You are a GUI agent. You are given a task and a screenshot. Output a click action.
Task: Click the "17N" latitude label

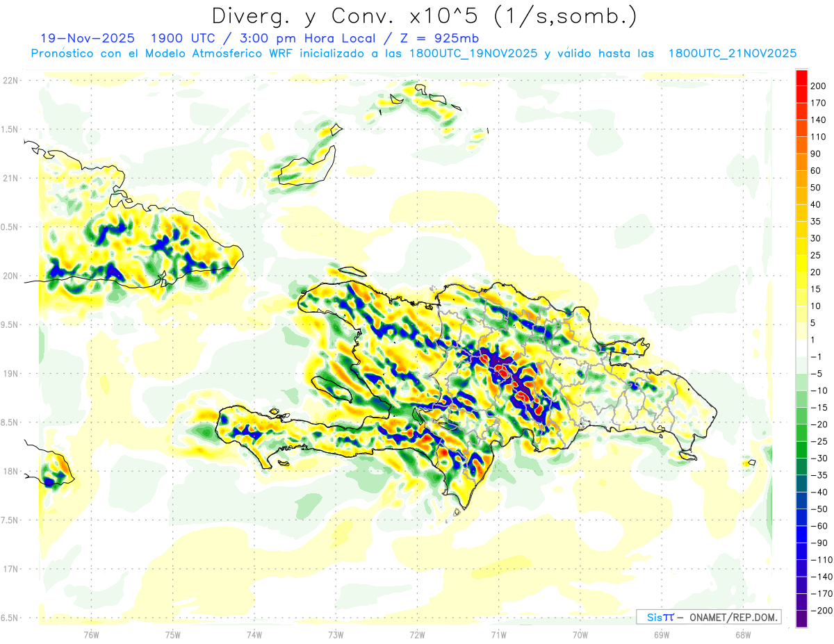pyautogui.click(x=10, y=569)
